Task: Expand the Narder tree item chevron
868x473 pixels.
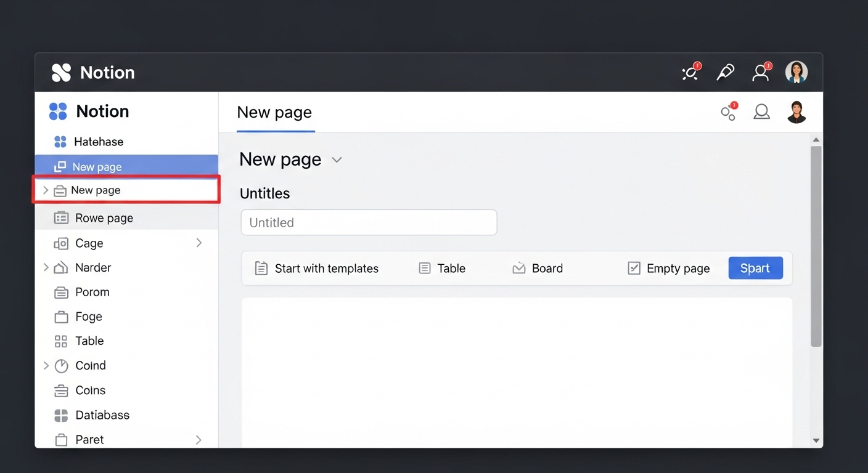Action: click(46, 267)
